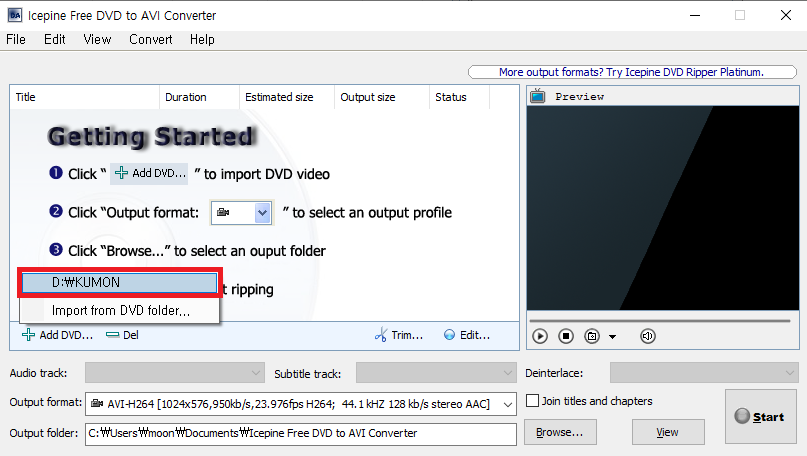This screenshot has height=456, width=807.
Task: Click the Getting Started Add DVD... sample button
Action: click(149, 173)
